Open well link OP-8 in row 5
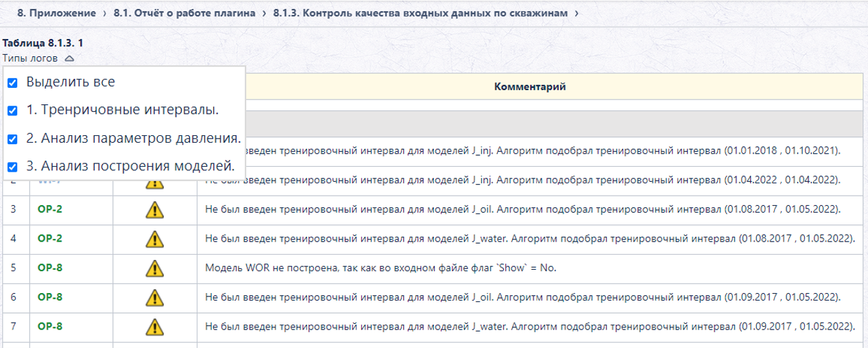The image size is (868, 348). click(x=50, y=268)
